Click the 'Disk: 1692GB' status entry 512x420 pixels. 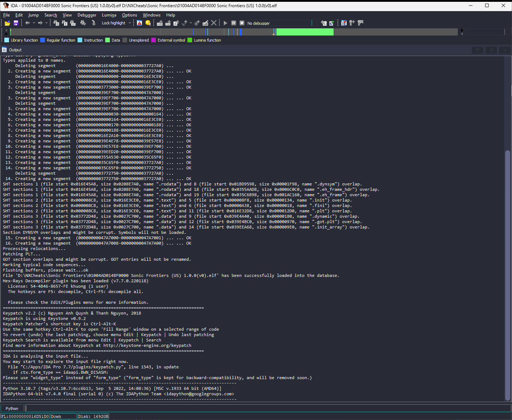coord(93,416)
